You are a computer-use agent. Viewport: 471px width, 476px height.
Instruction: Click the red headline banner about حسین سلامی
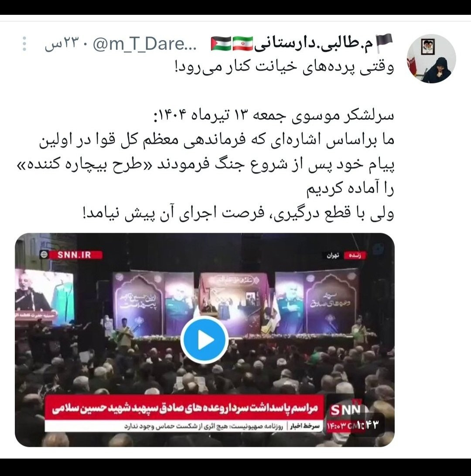click(x=184, y=408)
